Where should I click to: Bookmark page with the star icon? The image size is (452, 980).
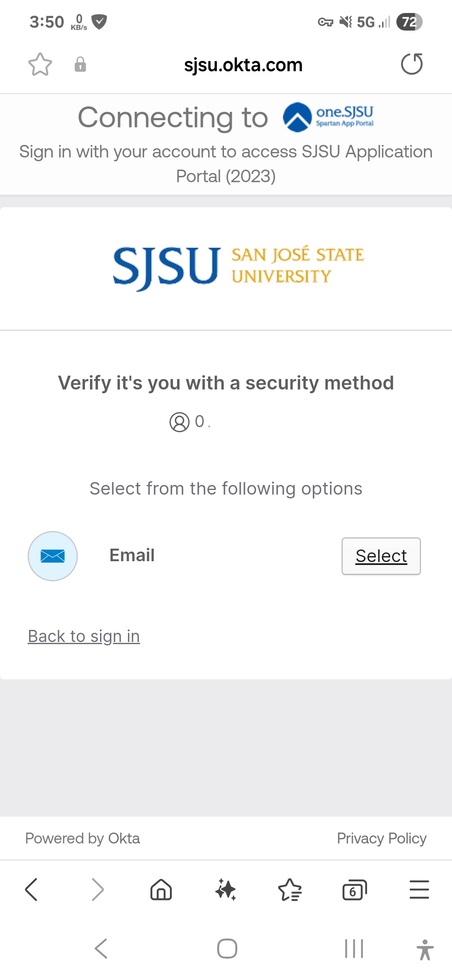(x=40, y=64)
